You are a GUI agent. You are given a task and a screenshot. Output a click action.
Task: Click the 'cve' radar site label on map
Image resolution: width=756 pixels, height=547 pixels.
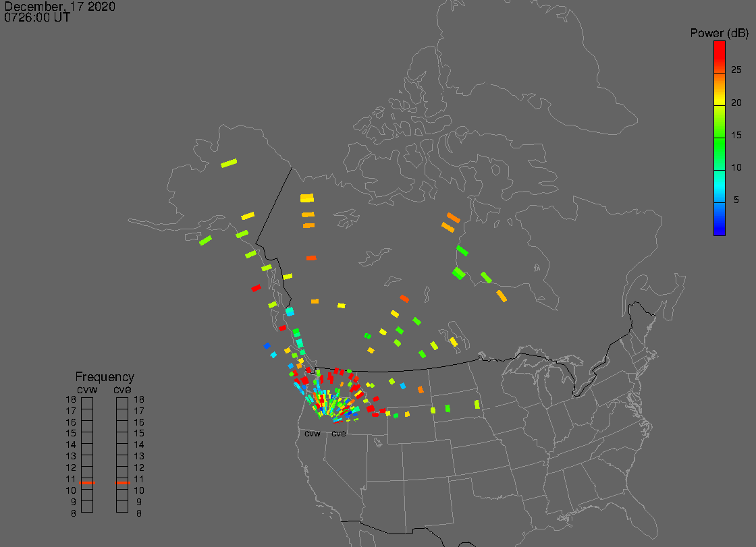pyautogui.click(x=338, y=433)
